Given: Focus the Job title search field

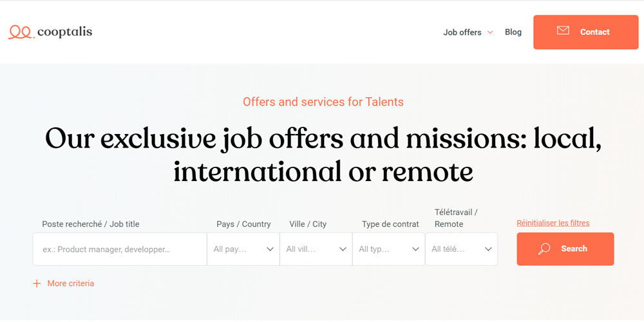Looking at the screenshot, I should click(x=120, y=249).
